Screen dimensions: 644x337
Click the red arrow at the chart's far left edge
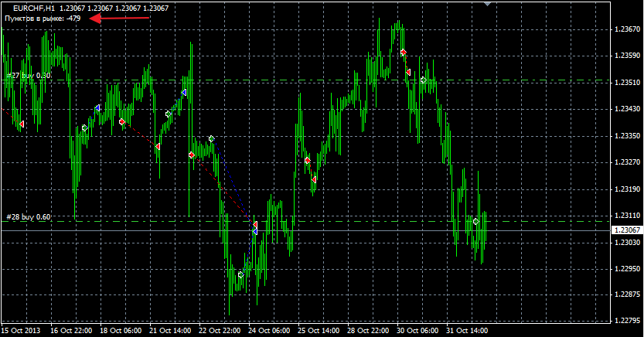pyautogui.click(x=22, y=124)
